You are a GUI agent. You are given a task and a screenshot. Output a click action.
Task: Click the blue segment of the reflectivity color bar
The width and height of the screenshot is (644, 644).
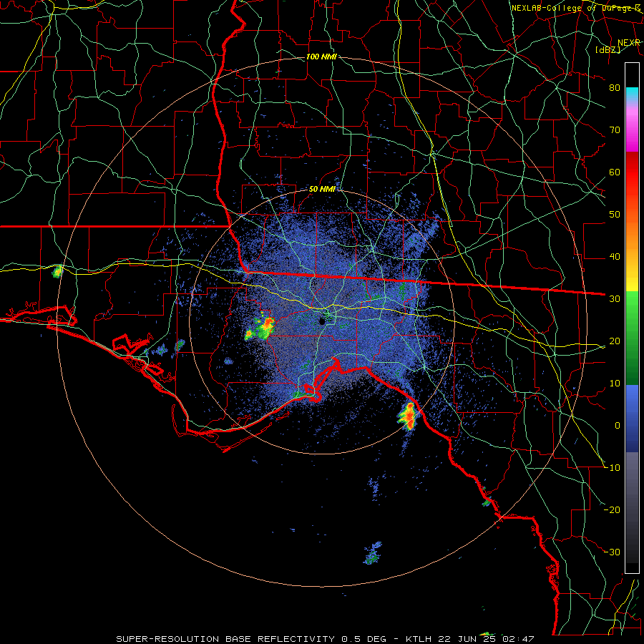tap(632, 418)
